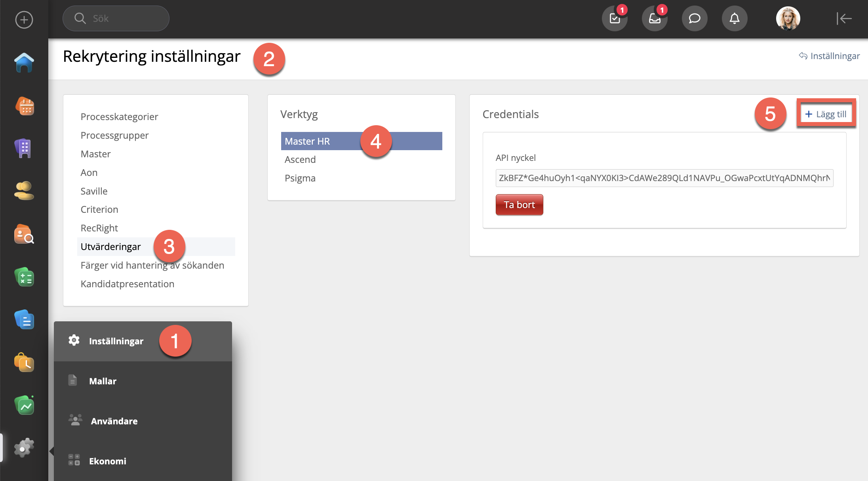Image resolution: width=868 pixels, height=481 pixels.
Task: Open Saville settings entry
Action: click(x=94, y=191)
